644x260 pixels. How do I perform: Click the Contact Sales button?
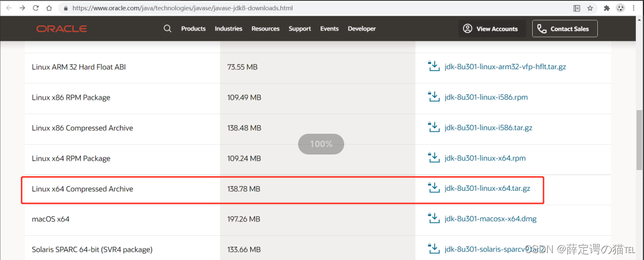(x=565, y=29)
